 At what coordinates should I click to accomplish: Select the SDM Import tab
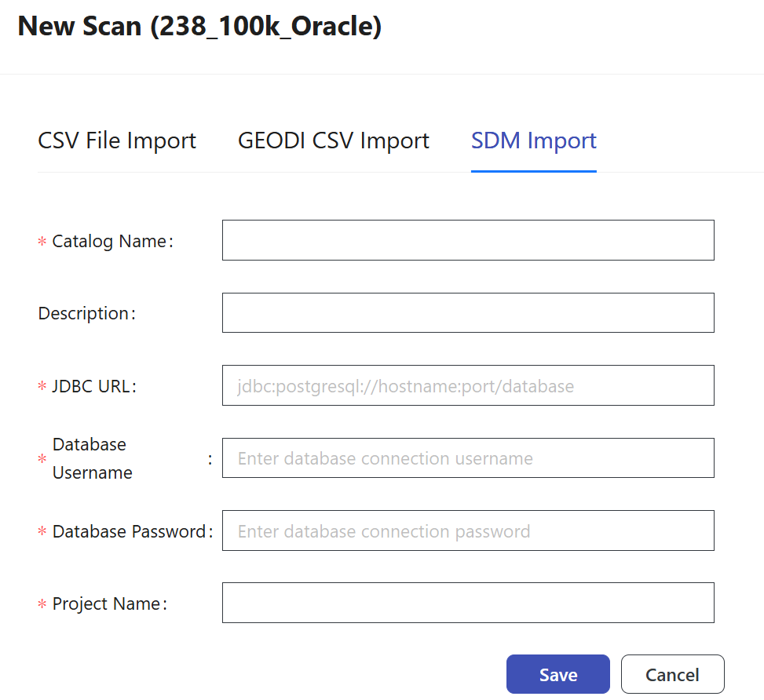click(534, 141)
